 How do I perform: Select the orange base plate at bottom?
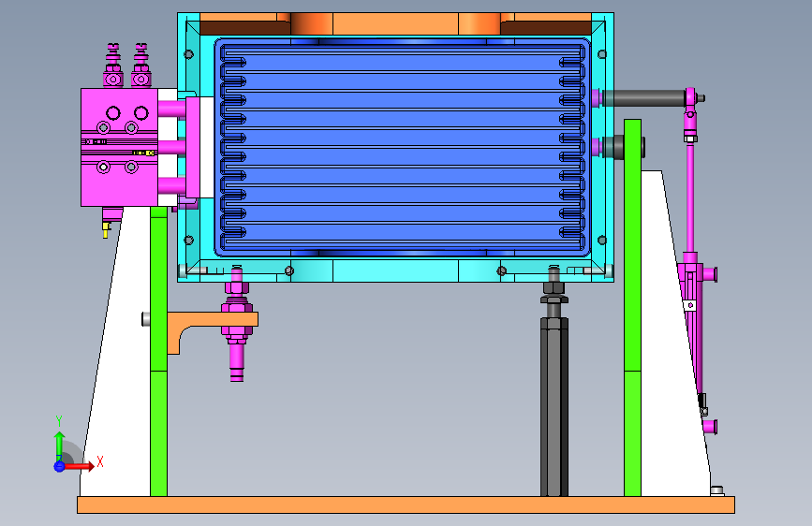[406, 504]
